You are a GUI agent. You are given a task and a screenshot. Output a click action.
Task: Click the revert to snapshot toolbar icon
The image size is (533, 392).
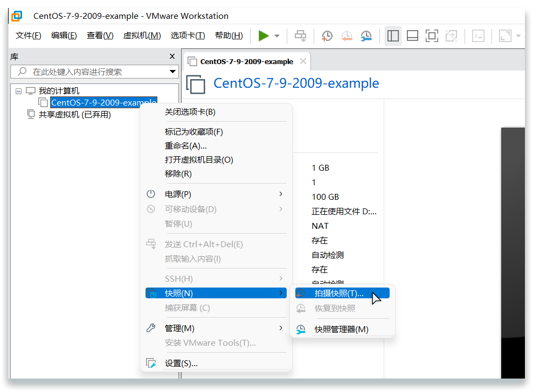[347, 36]
